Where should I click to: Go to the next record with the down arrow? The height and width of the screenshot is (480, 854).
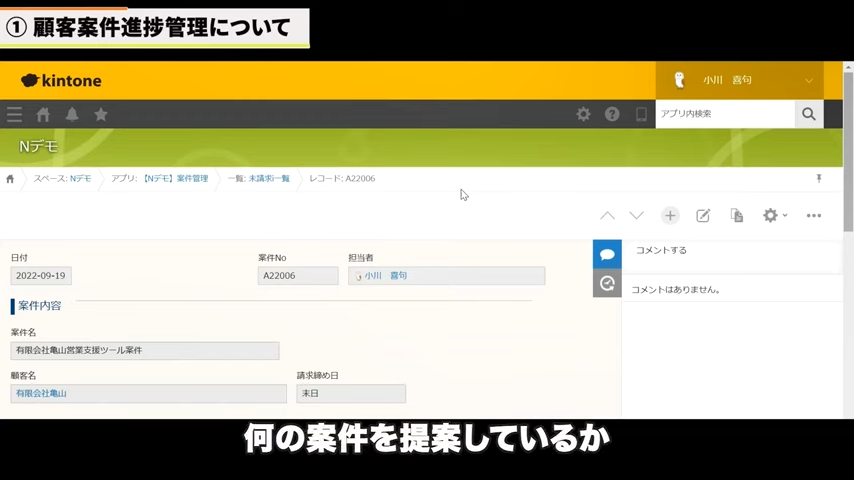click(x=636, y=216)
